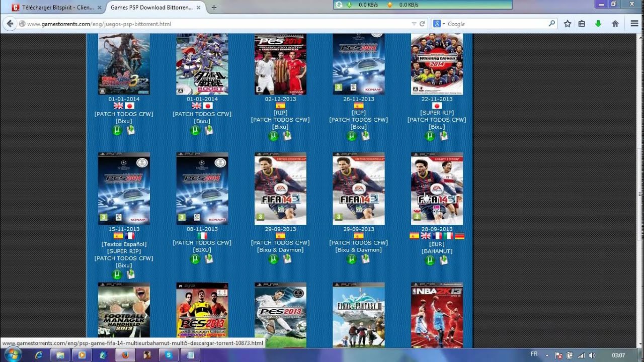Click the Japan flag under 22-11-2013 entry

coord(437,106)
